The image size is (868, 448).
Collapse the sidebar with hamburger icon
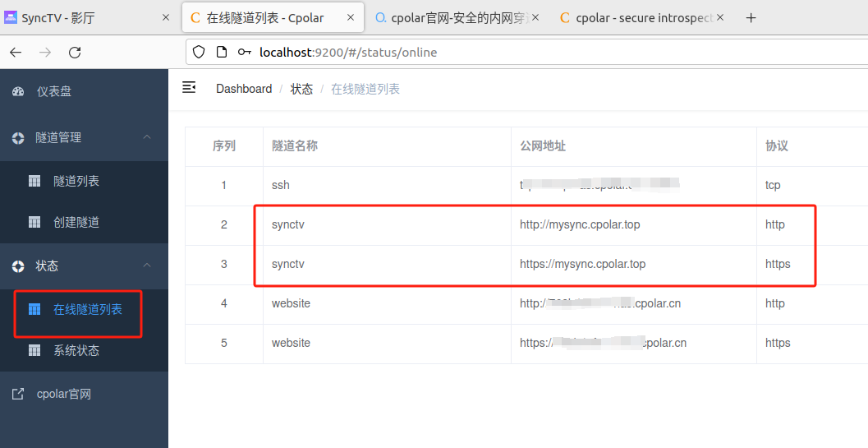tap(189, 87)
